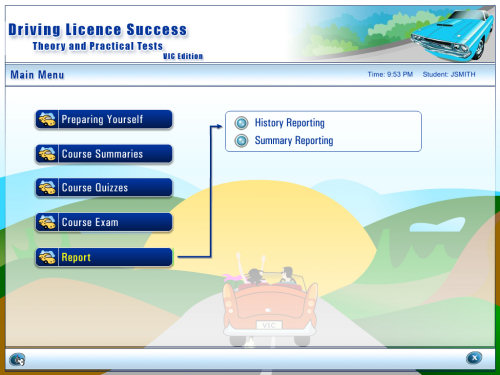Screen dimensions: 500x375
Task: Click car icon beside Course Summaries
Action: point(47,154)
